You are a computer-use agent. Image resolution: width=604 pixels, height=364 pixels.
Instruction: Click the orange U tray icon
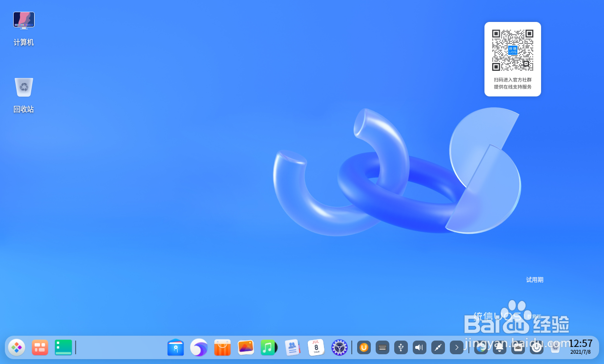[364, 347]
